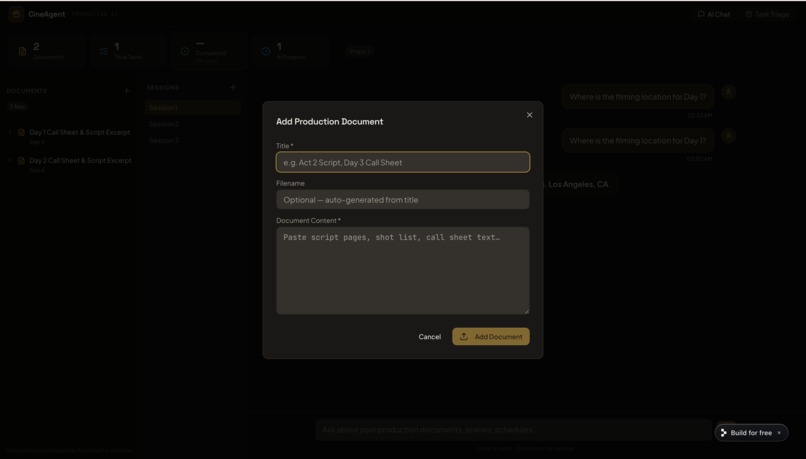This screenshot has width=806, height=459.
Task: Open Day 2 Call Sheet & Script Excerpt
Action: point(80,160)
